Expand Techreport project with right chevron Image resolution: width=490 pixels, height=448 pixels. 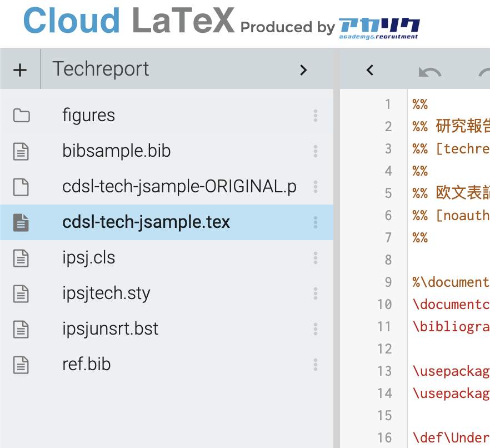coord(303,69)
